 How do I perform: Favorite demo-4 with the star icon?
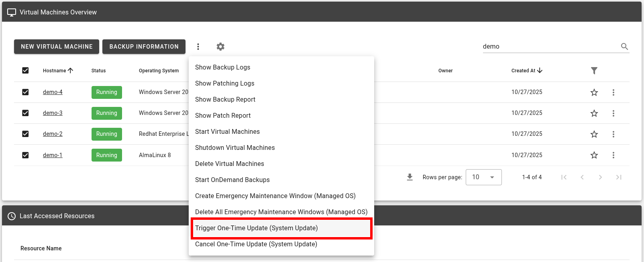(x=594, y=92)
